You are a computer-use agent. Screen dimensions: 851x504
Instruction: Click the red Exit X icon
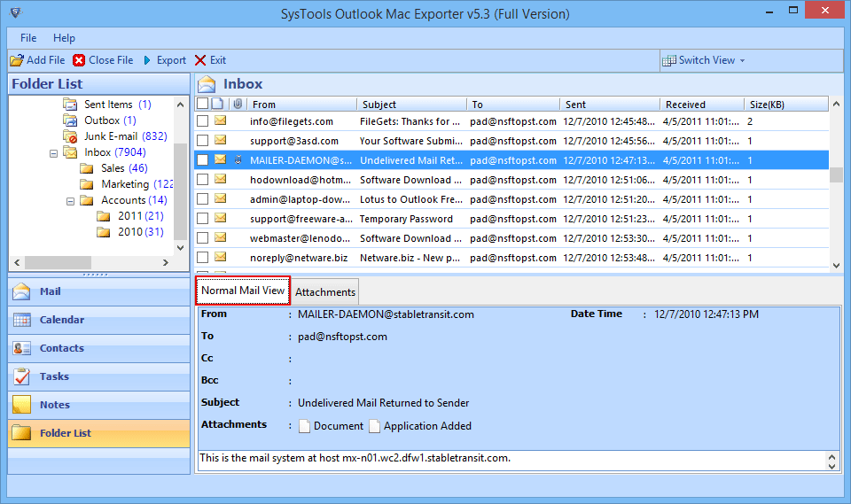(200, 60)
